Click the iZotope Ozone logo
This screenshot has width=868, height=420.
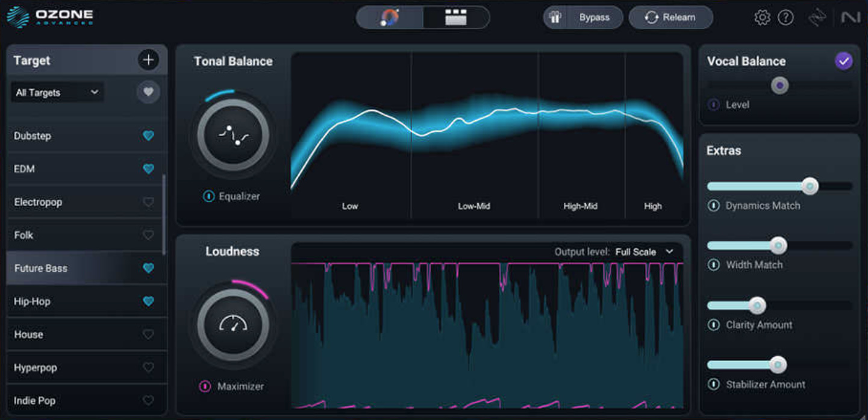[49, 17]
